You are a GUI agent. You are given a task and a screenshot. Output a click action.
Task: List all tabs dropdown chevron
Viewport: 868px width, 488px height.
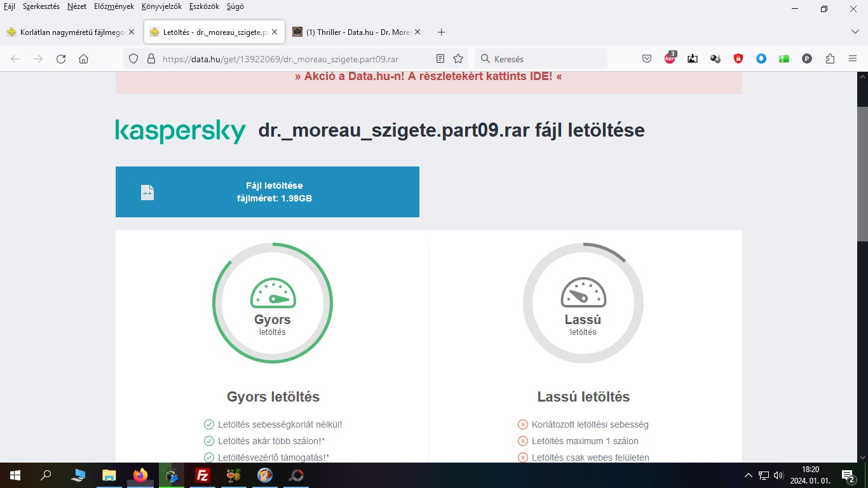[x=855, y=32]
